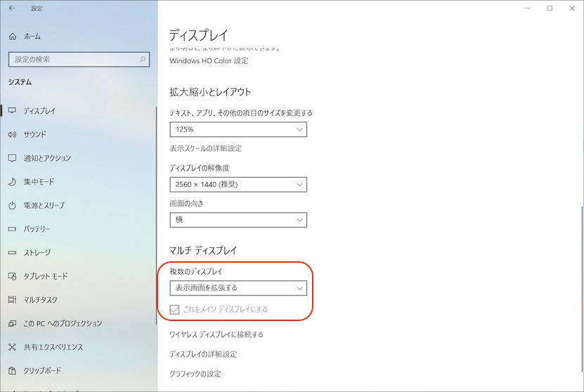Select the Projecting to this PC icon

12,323
